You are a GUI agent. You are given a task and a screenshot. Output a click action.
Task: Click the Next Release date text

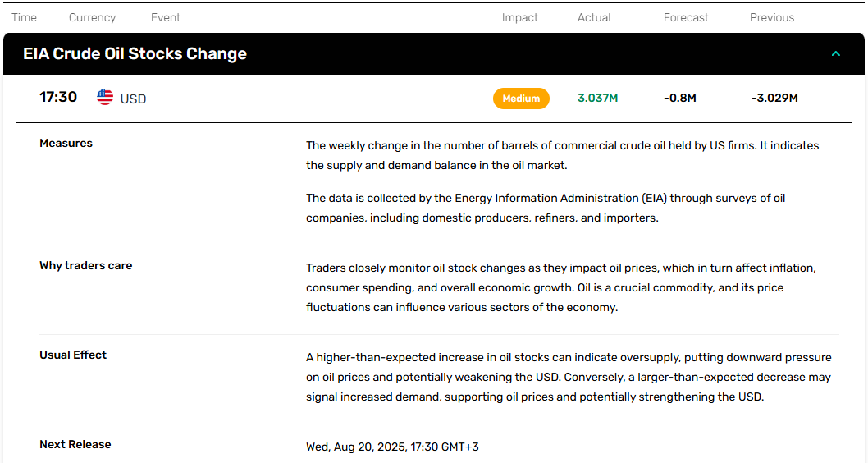point(392,447)
